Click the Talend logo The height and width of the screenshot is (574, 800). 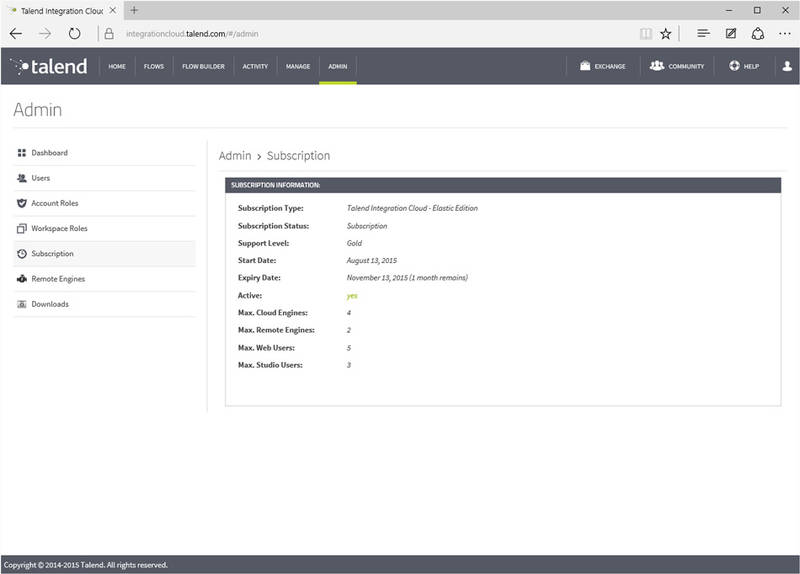[48, 66]
